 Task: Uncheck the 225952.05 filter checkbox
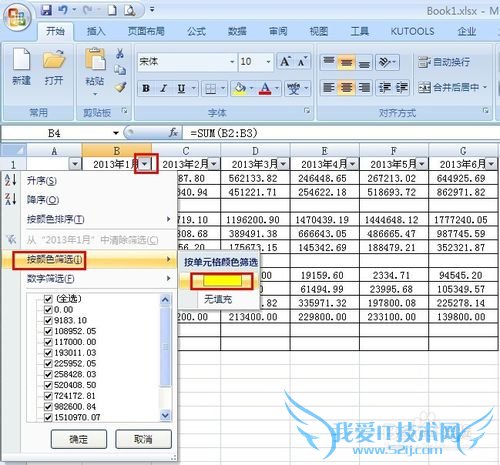[48, 364]
